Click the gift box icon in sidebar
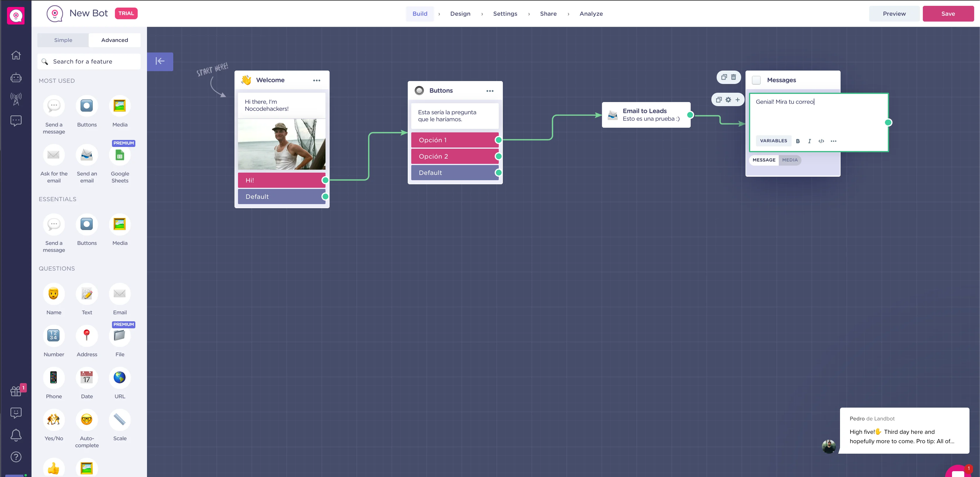The image size is (980, 477). [15, 391]
